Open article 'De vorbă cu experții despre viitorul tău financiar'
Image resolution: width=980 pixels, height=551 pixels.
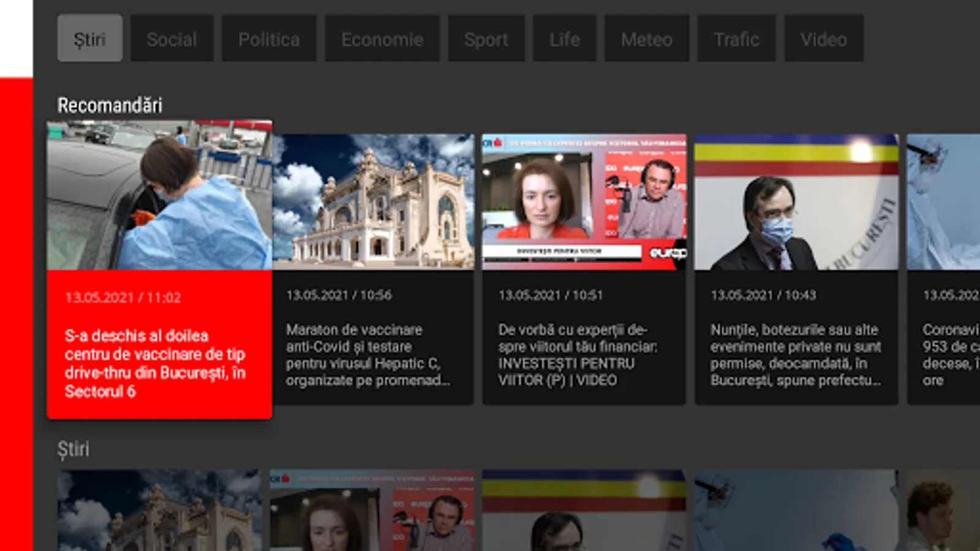(578, 355)
